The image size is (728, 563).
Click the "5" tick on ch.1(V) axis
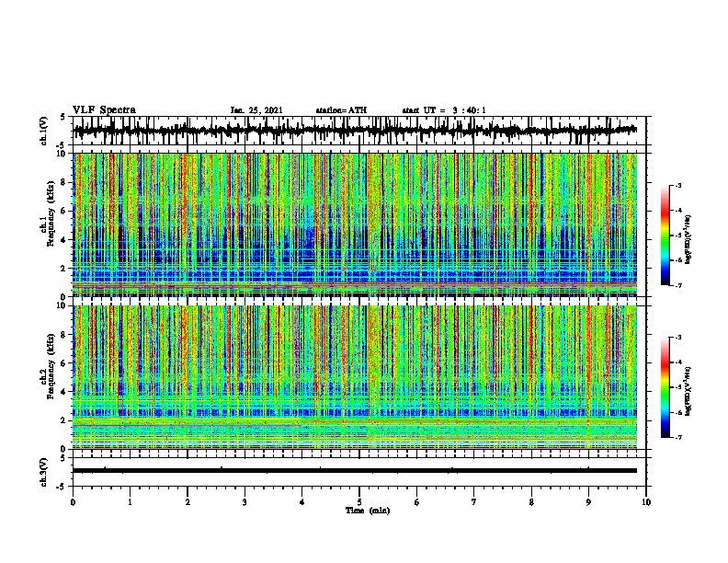(x=63, y=118)
